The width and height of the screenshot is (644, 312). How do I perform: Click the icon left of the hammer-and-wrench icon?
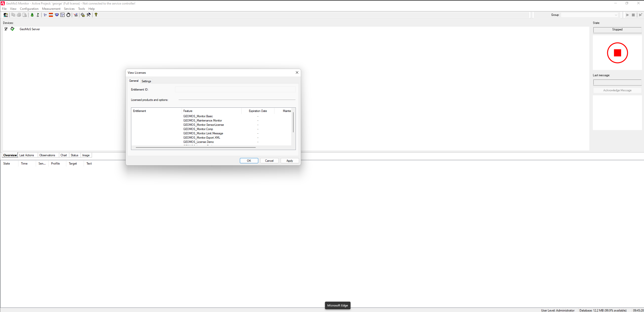(83, 15)
